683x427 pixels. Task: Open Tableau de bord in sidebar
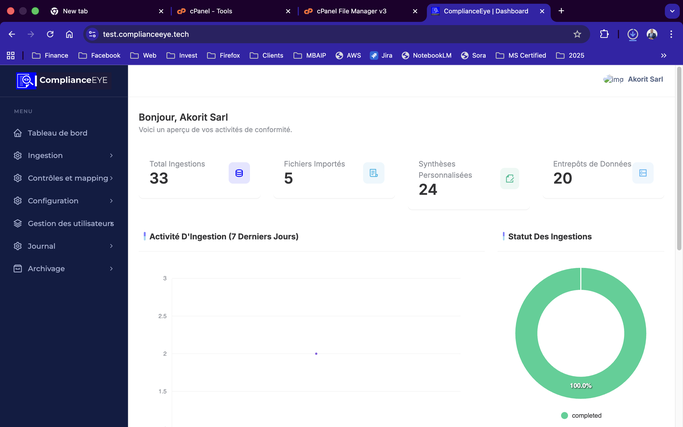point(57,133)
